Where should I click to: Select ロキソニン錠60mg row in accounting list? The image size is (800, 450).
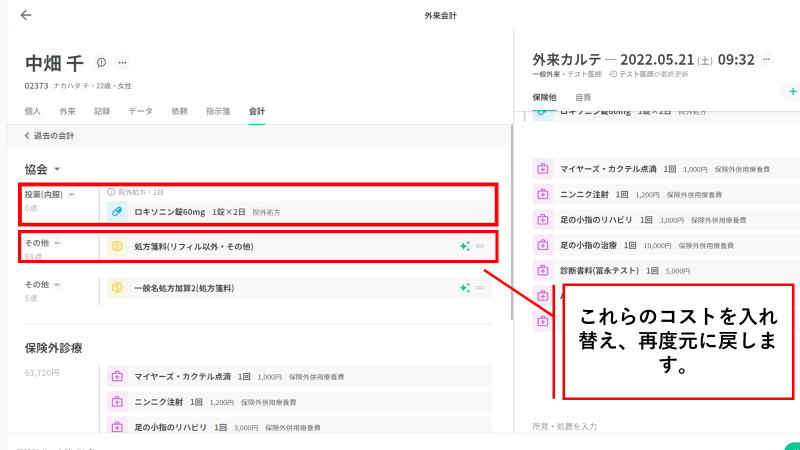[x=299, y=211]
